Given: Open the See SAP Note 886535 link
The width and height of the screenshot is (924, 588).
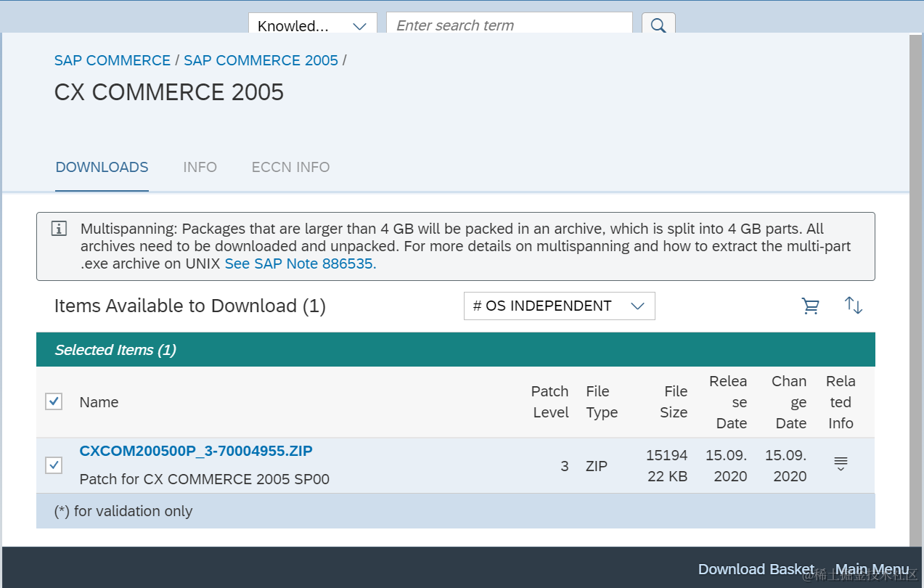Looking at the screenshot, I should [300, 264].
